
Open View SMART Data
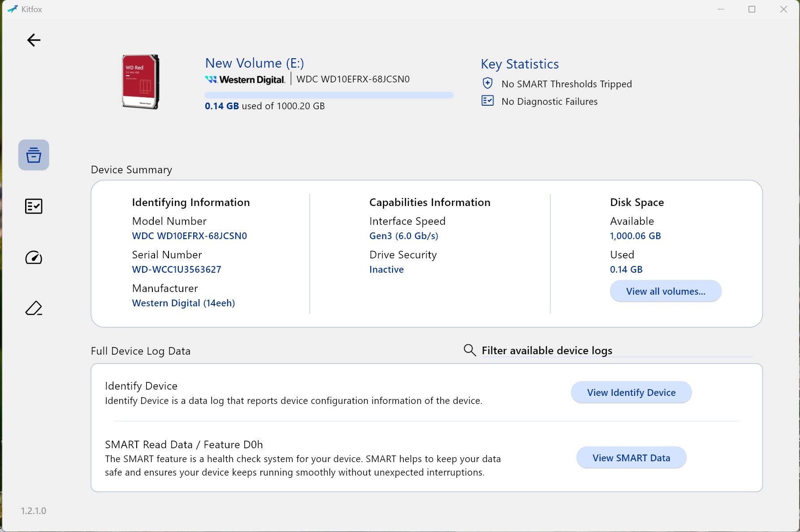pyautogui.click(x=631, y=458)
